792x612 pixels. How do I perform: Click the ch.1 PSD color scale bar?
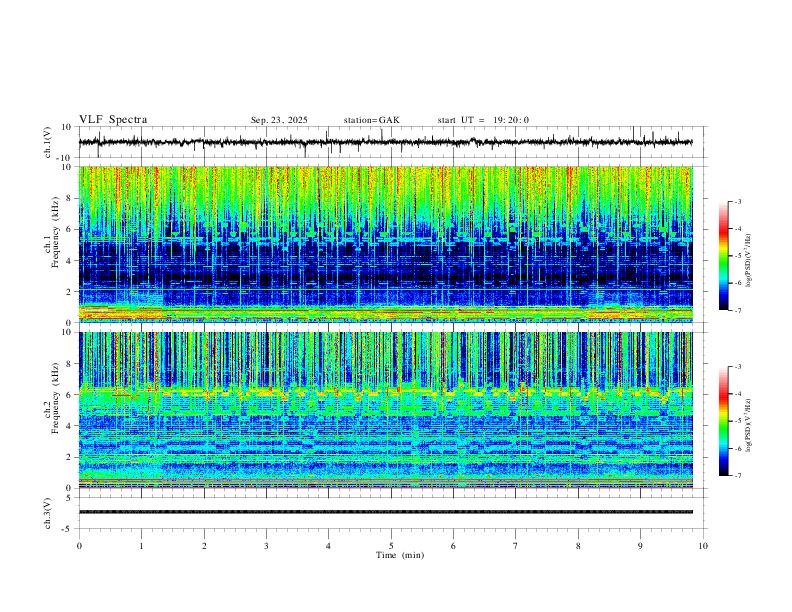pyautogui.click(x=724, y=255)
